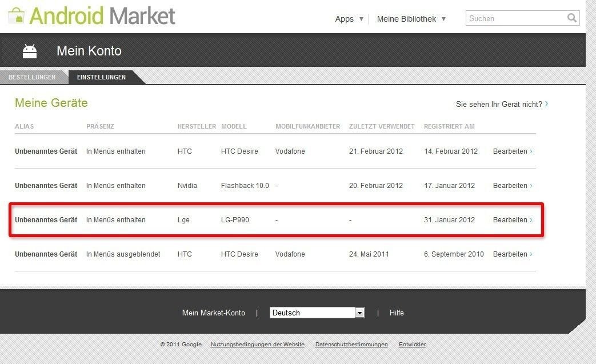Click the Android Market shopping bag logo

coord(16,15)
